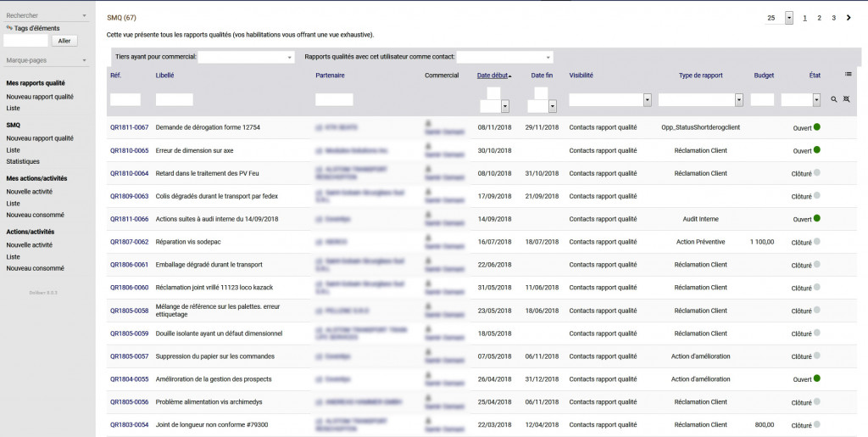Open Tiers ayant pour commercial dropdown
This screenshot has width=868, height=437.
coord(290,58)
